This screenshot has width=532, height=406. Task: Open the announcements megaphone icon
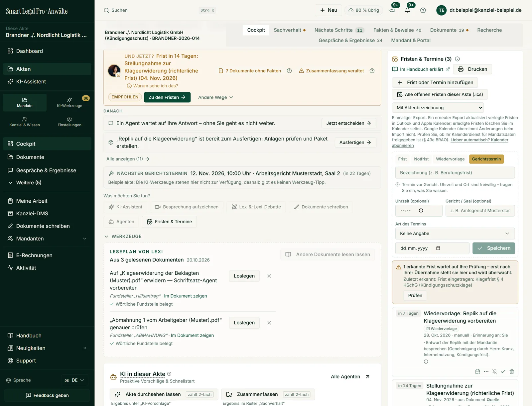click(x=392, y=10)
